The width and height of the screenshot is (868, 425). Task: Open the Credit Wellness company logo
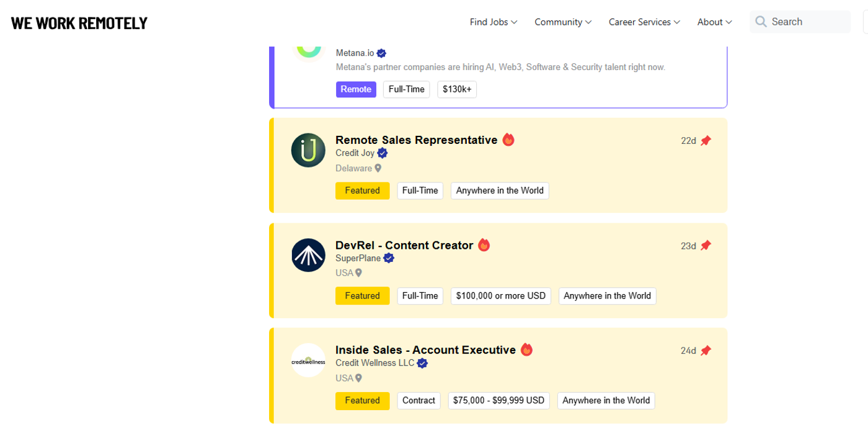tap(308, 360)
